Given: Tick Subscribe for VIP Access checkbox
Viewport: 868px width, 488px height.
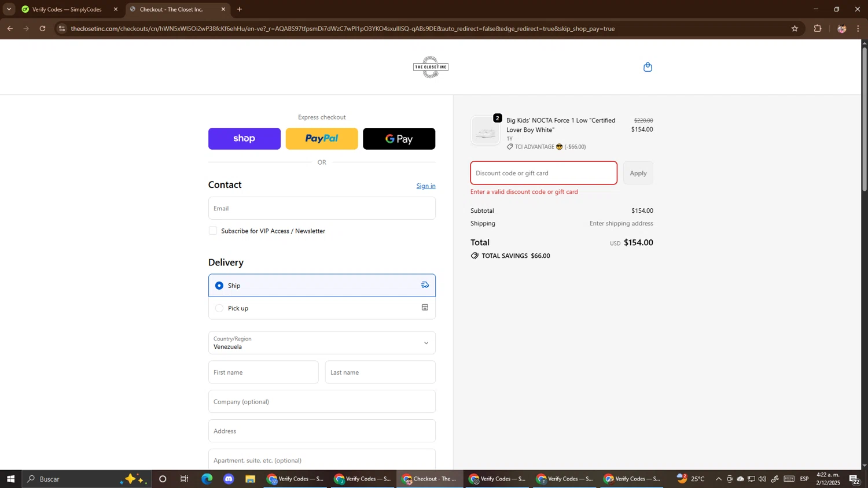Looking at the screenshot, I should tap(213, 231).
